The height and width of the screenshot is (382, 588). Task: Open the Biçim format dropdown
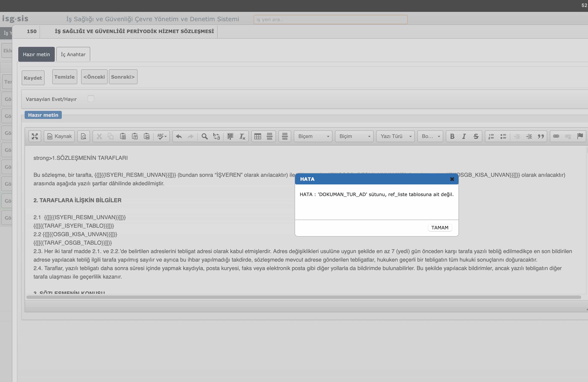pos(354,136)
